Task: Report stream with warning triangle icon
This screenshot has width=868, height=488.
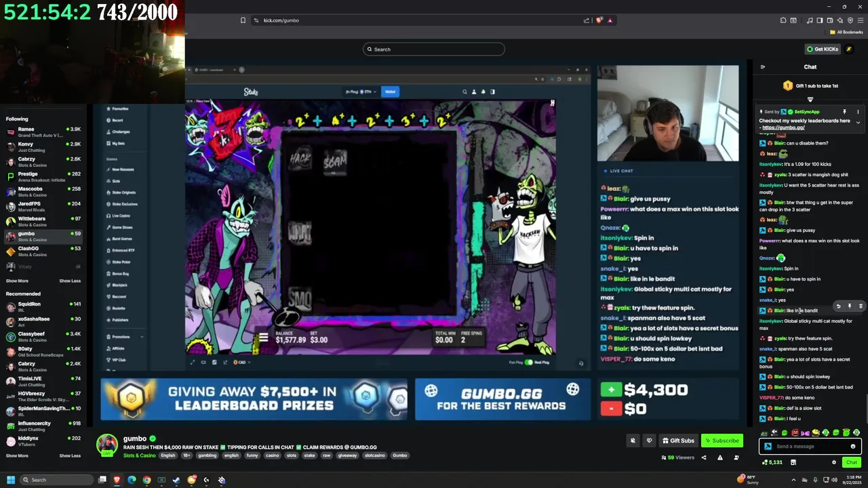Action: click(720, 457)
